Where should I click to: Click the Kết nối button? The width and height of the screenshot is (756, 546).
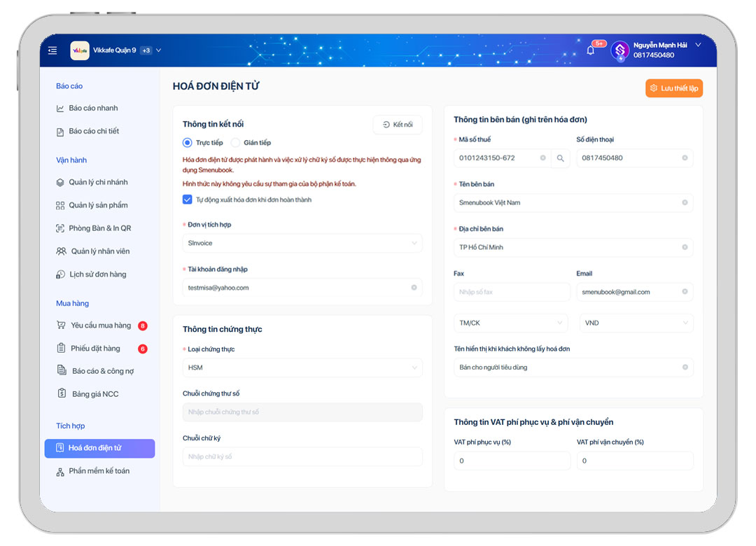point(398,125)
